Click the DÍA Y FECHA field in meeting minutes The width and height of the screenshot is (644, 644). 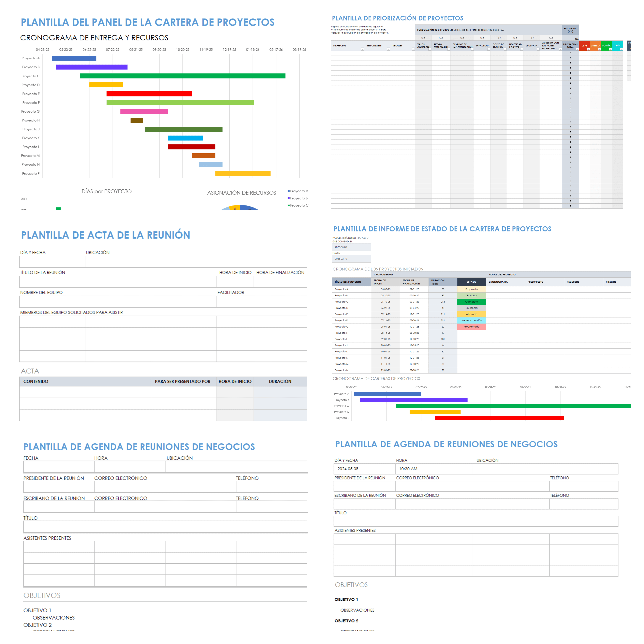(x=52, y=262)
